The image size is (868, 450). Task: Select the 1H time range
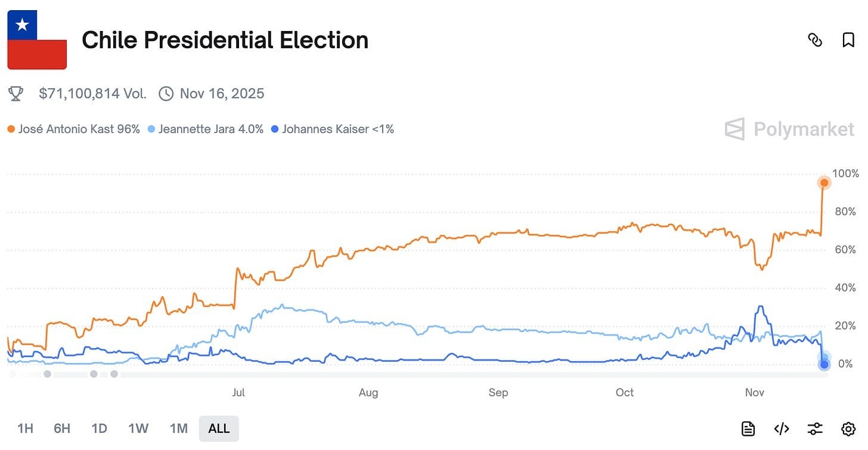(x=25, y=428)
